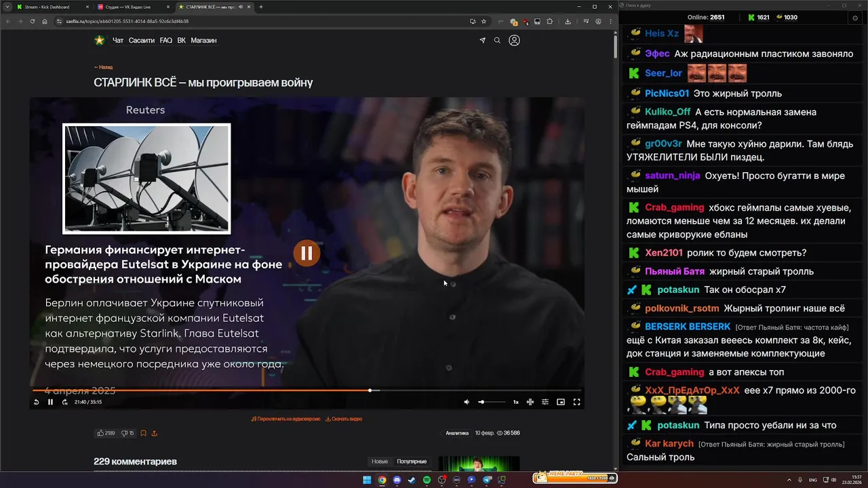Viewport: 868px width, 488px height.
Task: Open browser downloads icon
Action: coord(568,21)
